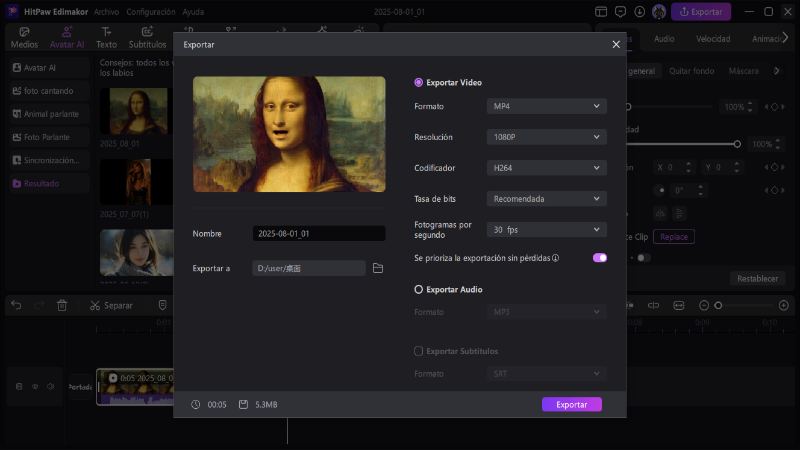Click the zoom in plus icon on the timeline
This screenshot has width=800, height=450.
[784, 306]
